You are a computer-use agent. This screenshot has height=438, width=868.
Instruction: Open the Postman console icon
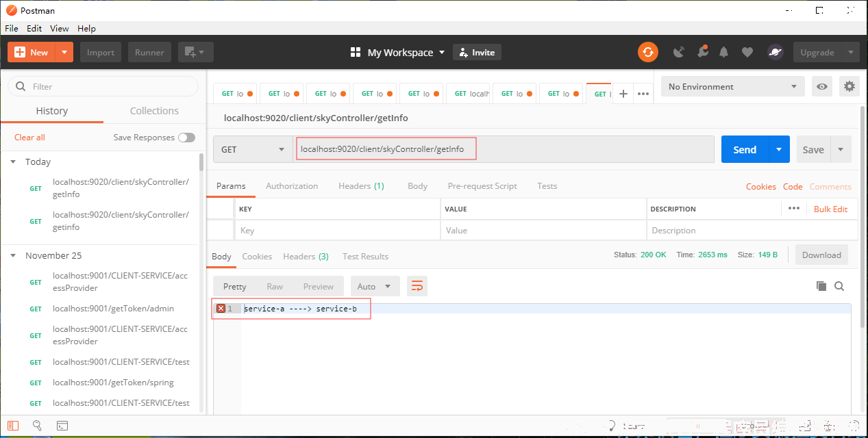point(62,425)
